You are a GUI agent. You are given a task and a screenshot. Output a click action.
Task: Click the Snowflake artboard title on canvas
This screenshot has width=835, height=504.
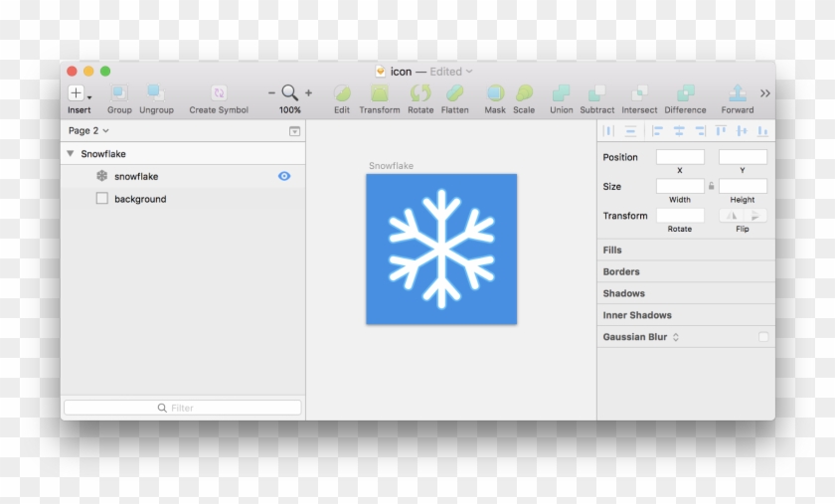pos(391,166)
